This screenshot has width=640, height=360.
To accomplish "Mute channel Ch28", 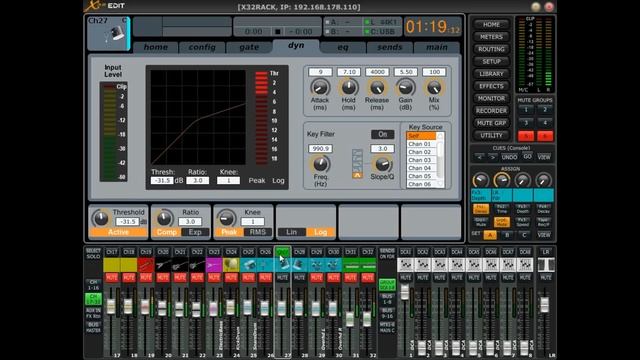I will [300, 278].
